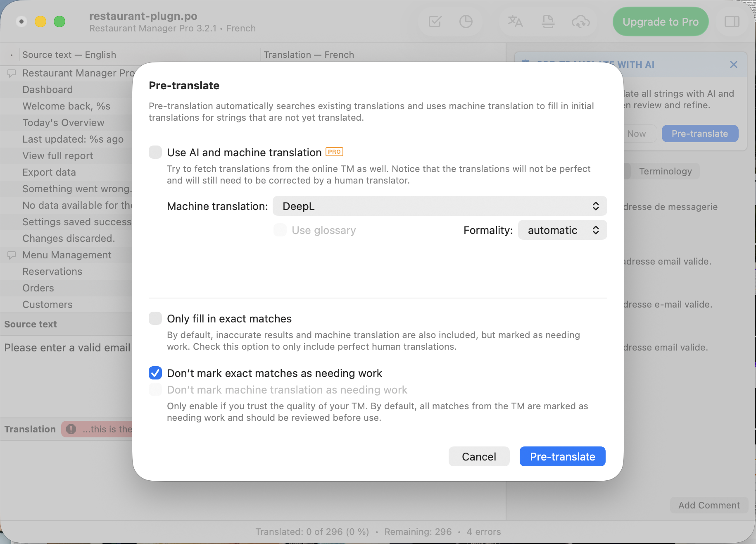Click the yellow minimize window button

40,21
